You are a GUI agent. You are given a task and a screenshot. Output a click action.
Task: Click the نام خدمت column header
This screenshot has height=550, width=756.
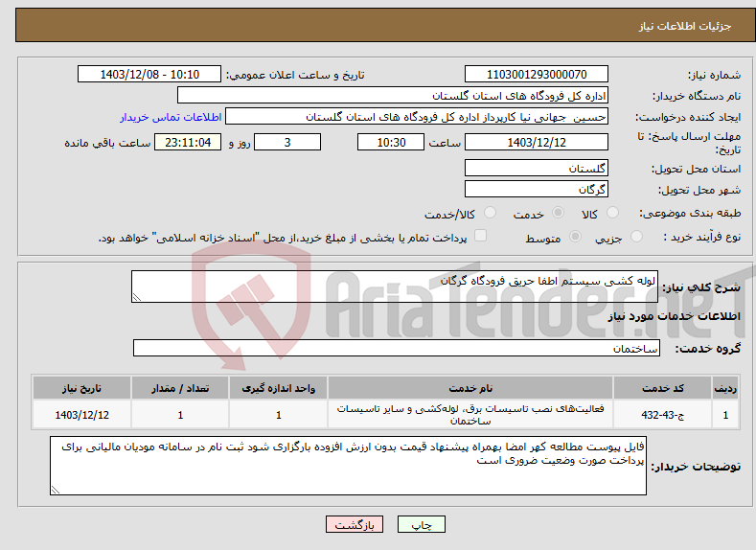point(470,388)
